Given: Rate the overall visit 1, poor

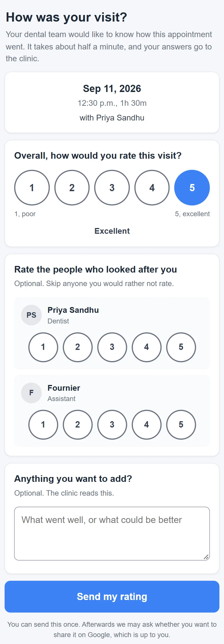Looking at the screenshot, I should tap(32, 188).
